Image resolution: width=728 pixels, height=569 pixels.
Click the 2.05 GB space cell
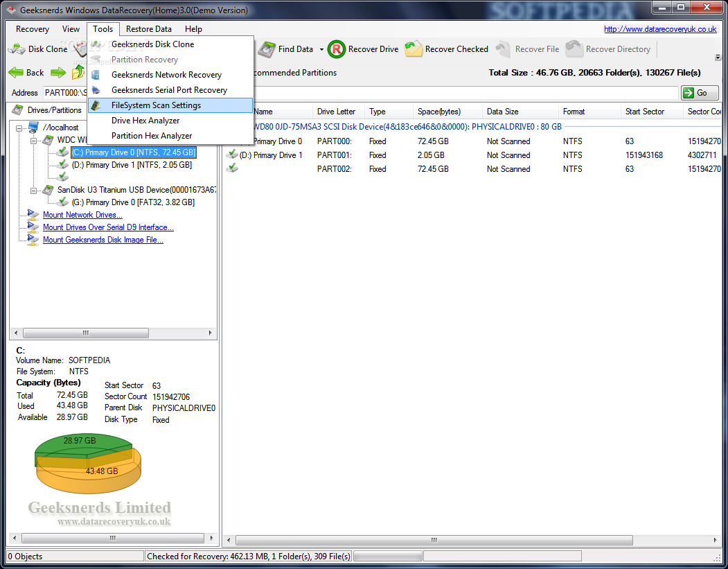[431, 155]
